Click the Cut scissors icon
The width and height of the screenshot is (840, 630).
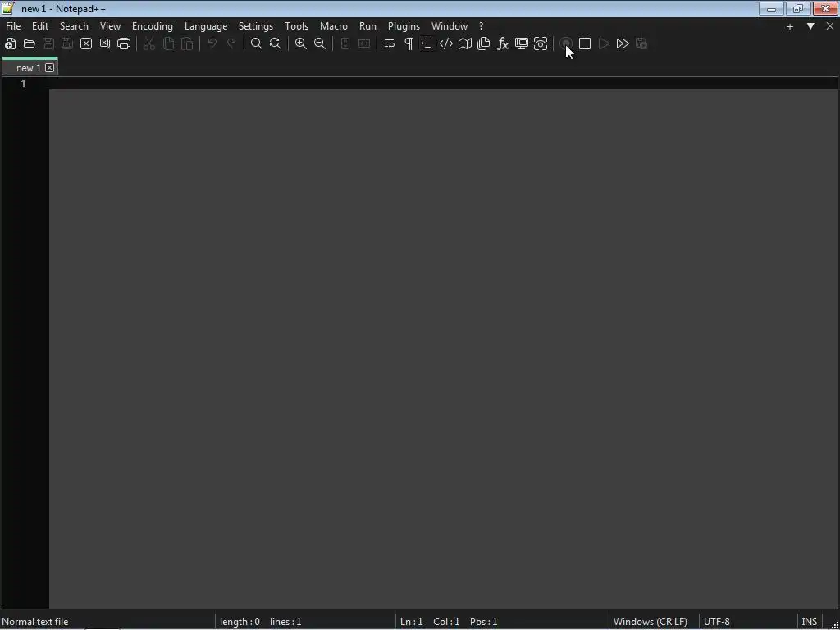149,44
